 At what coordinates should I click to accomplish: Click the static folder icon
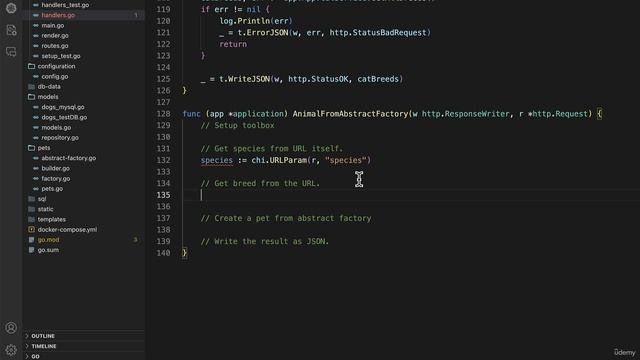coord(31,209)
